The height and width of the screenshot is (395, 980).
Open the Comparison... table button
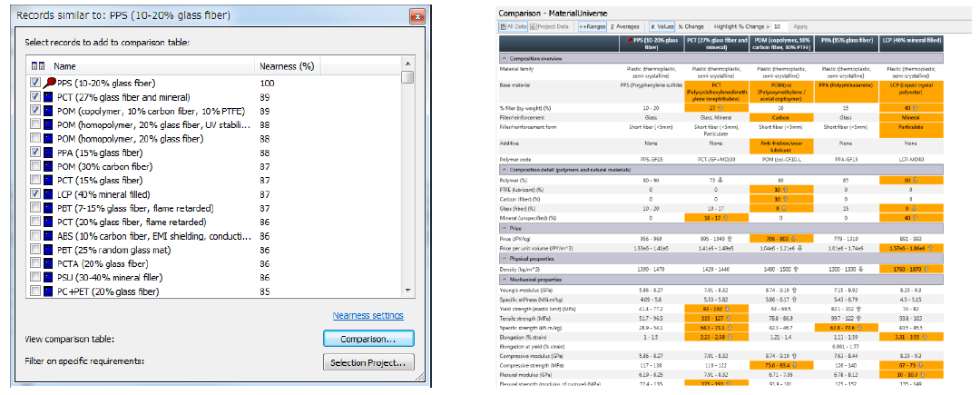click(368, 339)
